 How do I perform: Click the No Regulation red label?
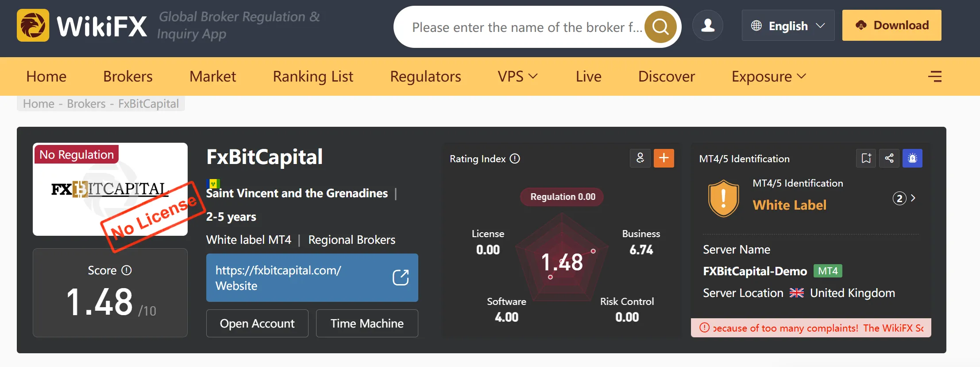pos(76,154)
